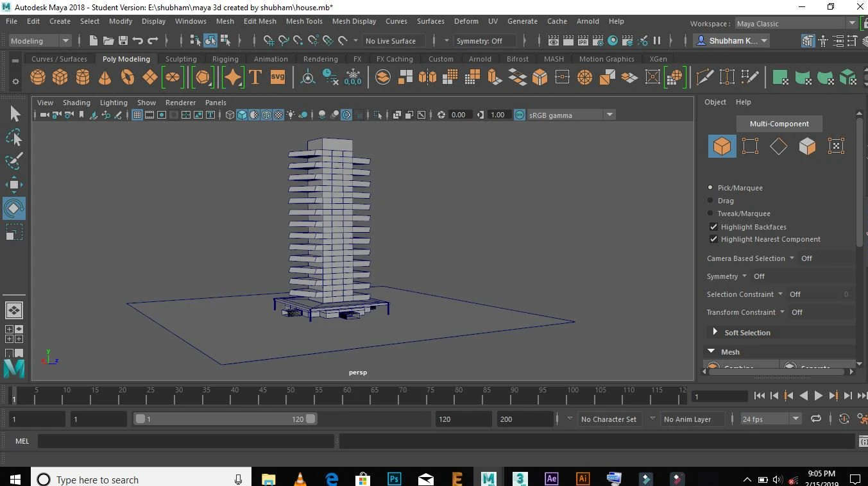Open the Symmetry dropdown in Modeling Toolkit

tap(727, 276)
